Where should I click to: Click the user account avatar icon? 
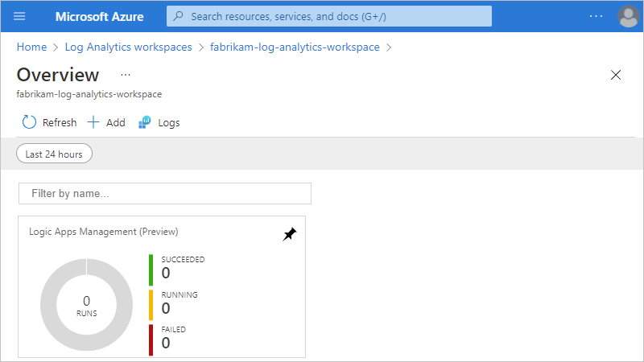pyautogui.click(x=628, y=16)
